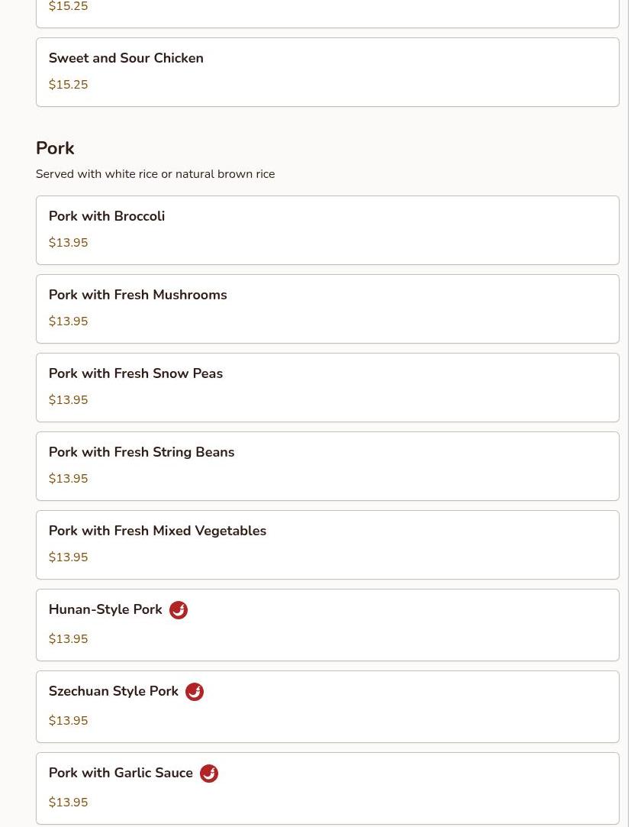Open the Pork with Fresh Mixed Vegetables title

pyautogui.click(x=157, y=531)
